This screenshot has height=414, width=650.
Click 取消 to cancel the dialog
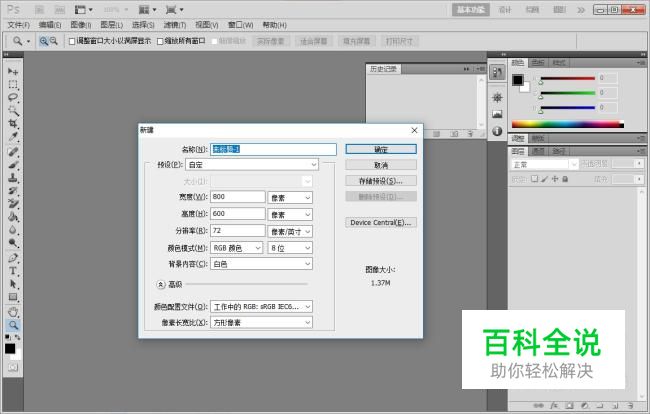(x=381, y=165)
